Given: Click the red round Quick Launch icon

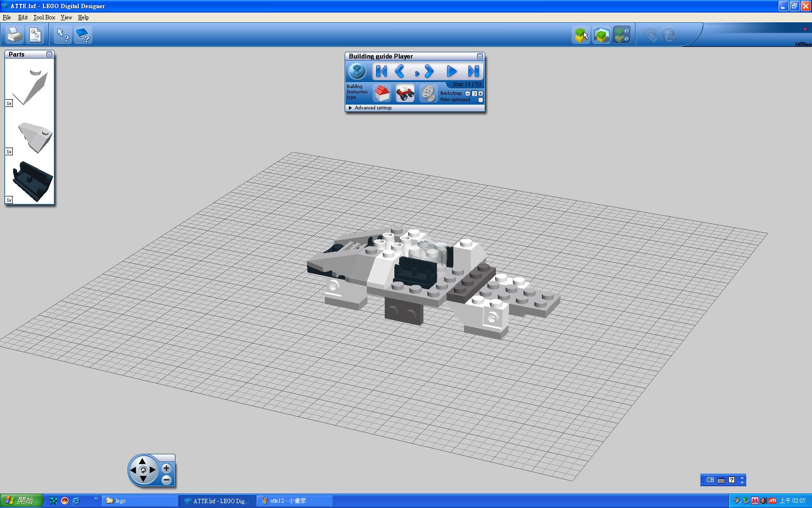Looking at the screenshot, I should pos(65,501).
